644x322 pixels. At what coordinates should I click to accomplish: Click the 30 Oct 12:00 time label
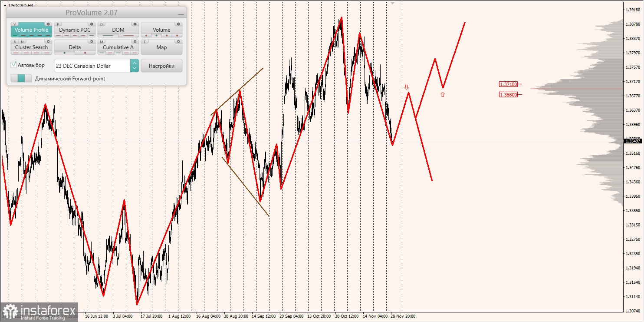347,316
